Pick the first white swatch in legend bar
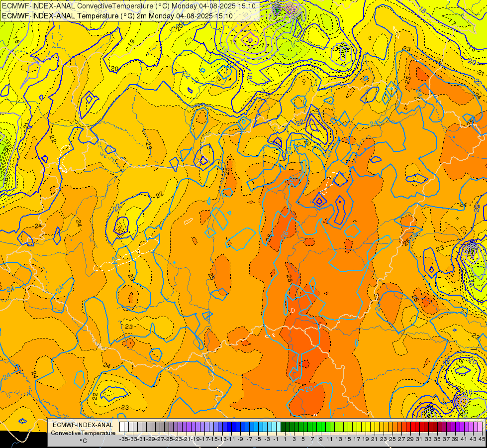487x448 pixels. click(x=122, y=427)
